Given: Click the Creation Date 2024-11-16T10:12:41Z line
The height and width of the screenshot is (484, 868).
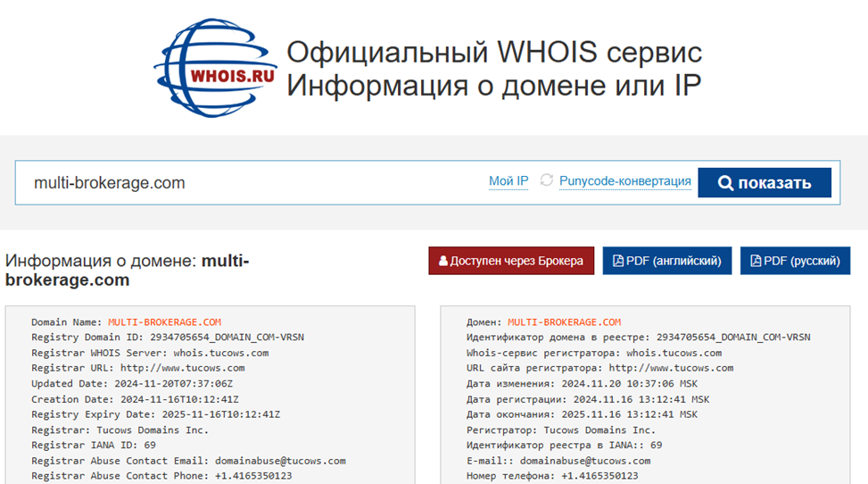Looking at the screenshot, I should [x=135, y=399].
